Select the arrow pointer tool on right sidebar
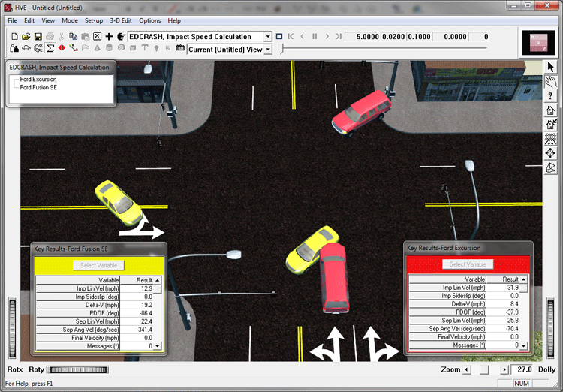Viewport: 563px width, 392px height. click(x=550, y=67)
